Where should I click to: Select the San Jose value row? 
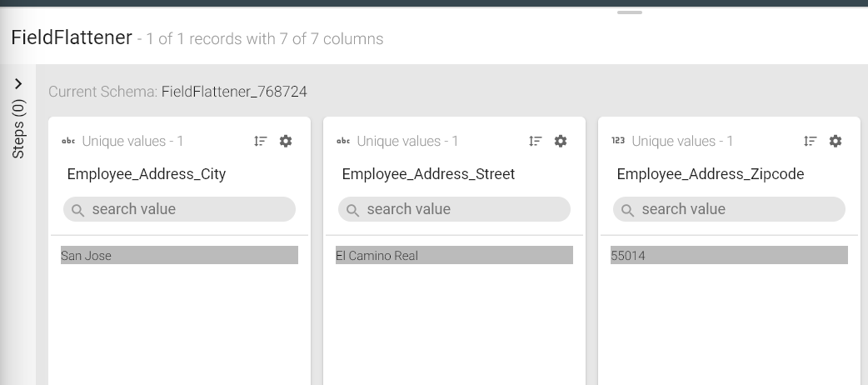[180, 256]
